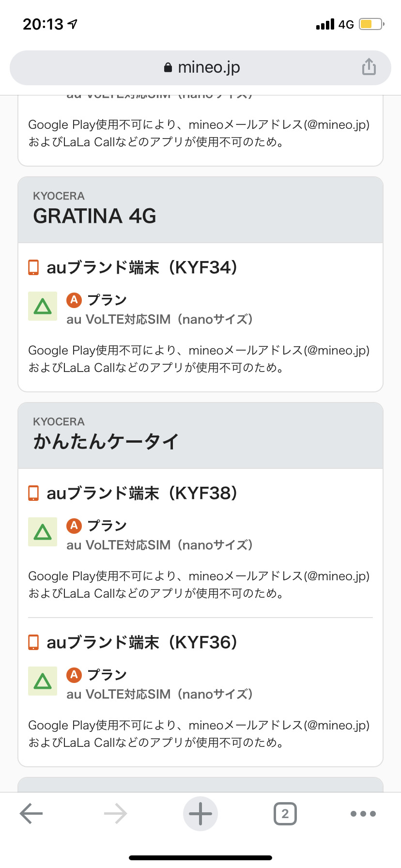
Task: Tap the lock icon next to mineo.jp
Action: [x=168, y=68]
